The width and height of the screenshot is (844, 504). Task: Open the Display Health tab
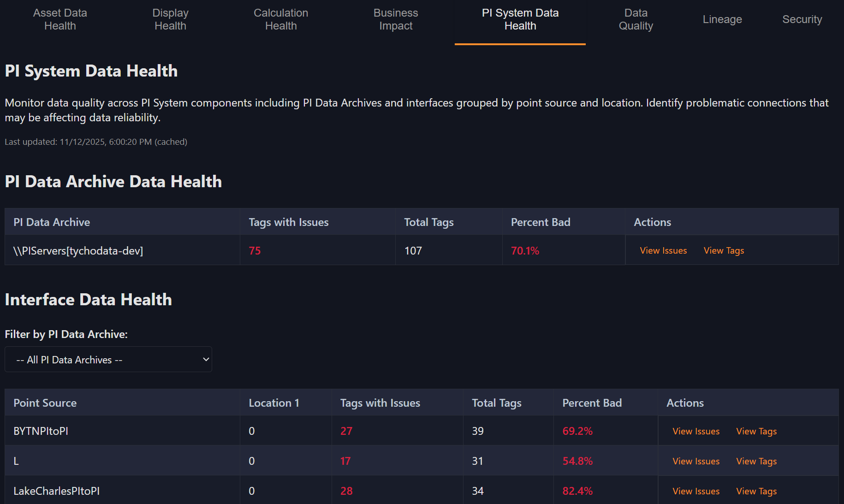pyautogui.click(x=170, y=19)
